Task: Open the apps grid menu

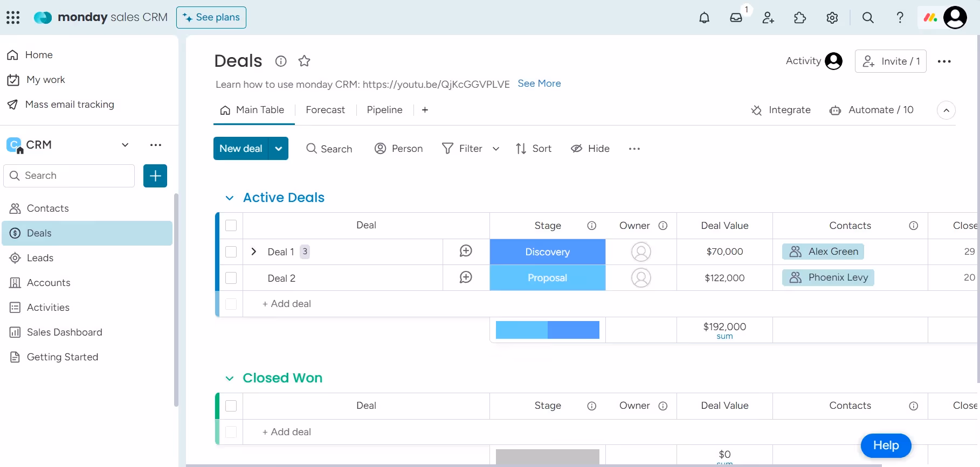Action: click(x=13, y=17)
